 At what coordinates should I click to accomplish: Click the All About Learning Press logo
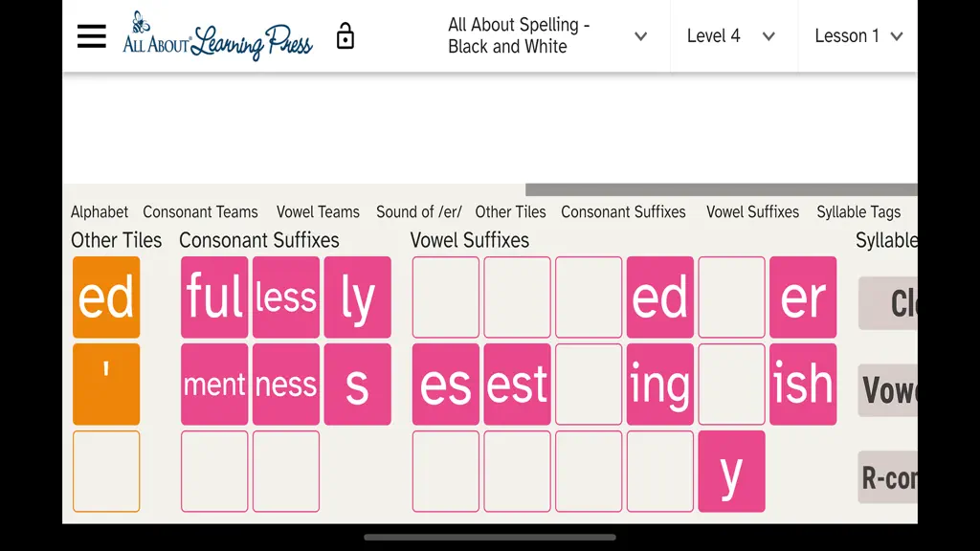(217, 36)
